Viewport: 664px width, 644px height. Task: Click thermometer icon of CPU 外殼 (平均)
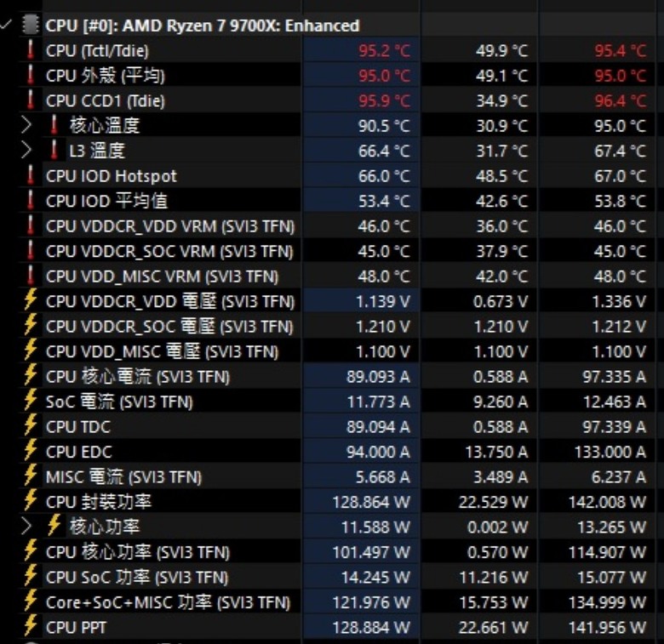(30, 75)
